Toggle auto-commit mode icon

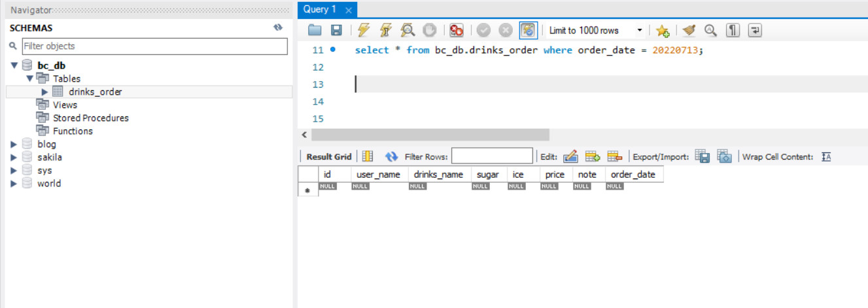pos(528,30)
